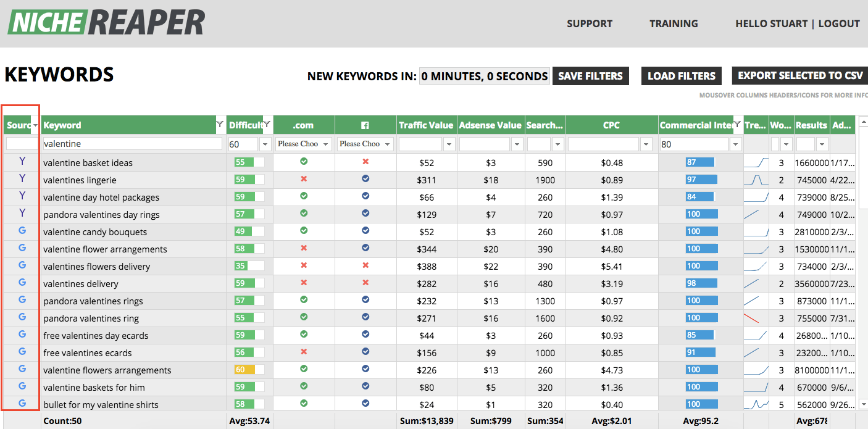868x429 pixels.
Task: Open the Keyword column filter funnel icon
Action: click(x=220, y=124)
